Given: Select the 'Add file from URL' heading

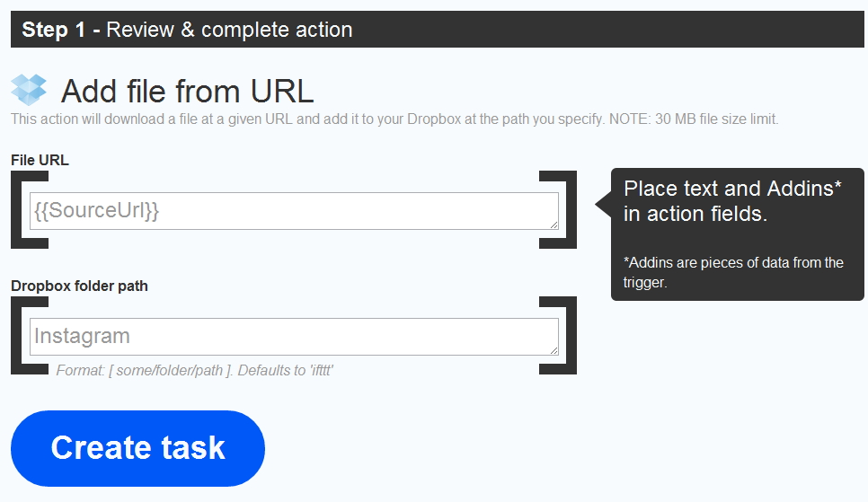Looking at the screenshot, I should [x=187, y=91].
